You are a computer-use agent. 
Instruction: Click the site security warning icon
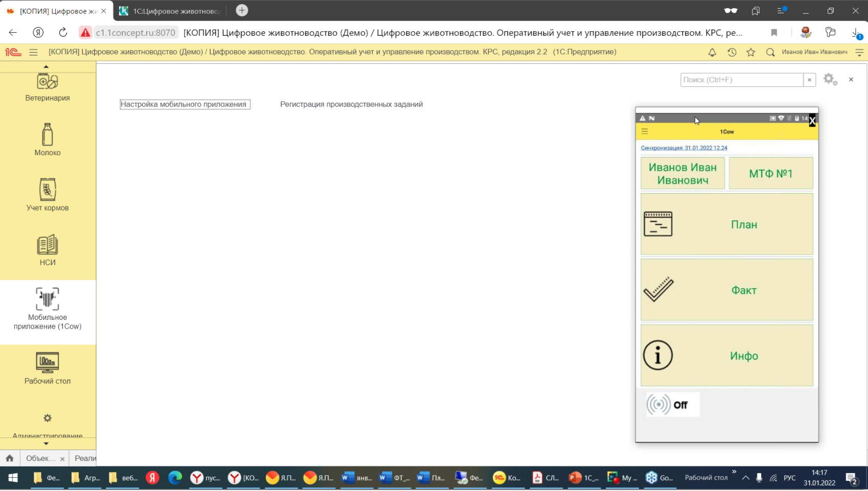85,33
